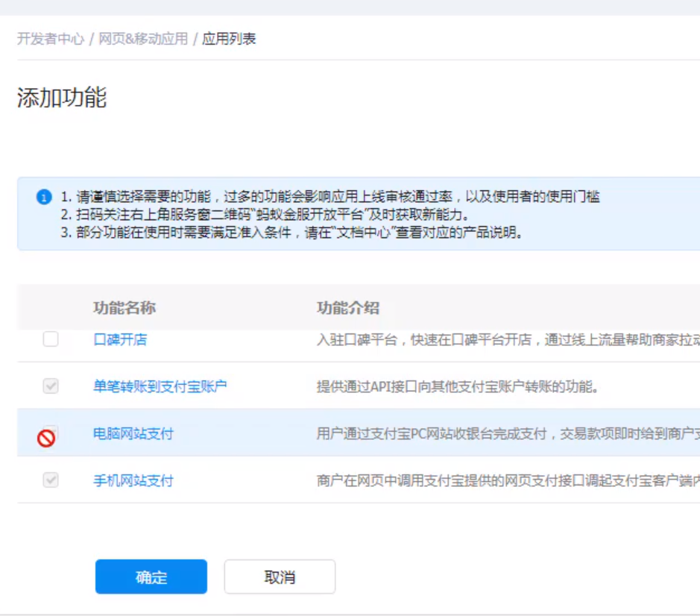Click the description mentioning 支付宝PC网站收银台

tap(507, 433)
